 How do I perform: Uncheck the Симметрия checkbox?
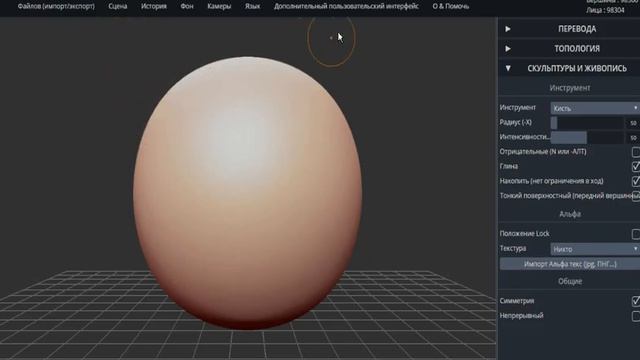tap(636, 301)
